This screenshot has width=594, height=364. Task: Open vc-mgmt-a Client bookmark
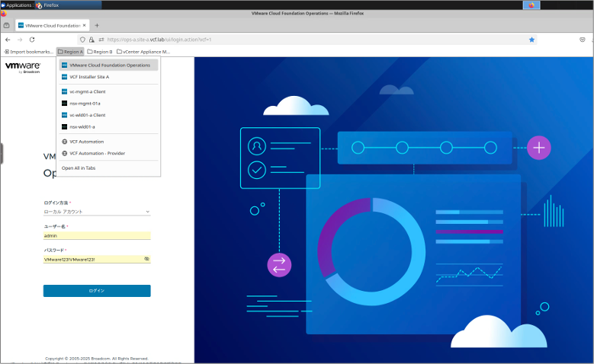(109, 91)
